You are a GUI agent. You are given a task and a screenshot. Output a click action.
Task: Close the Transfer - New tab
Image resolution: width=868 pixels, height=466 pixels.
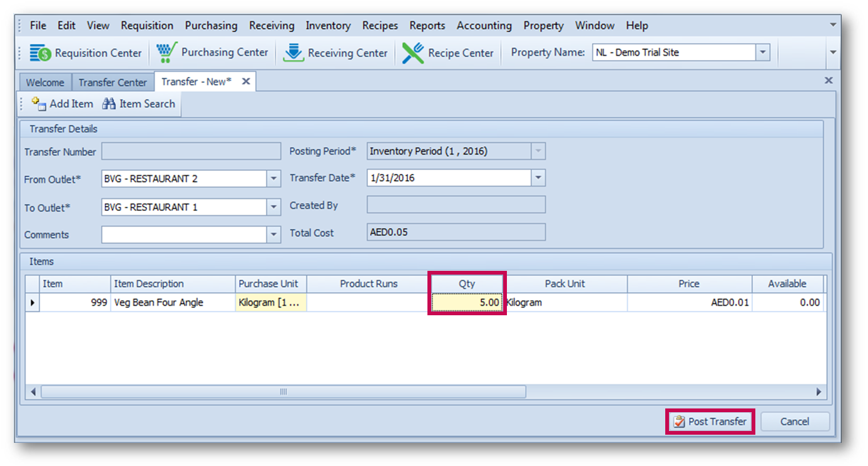point(246,81)
